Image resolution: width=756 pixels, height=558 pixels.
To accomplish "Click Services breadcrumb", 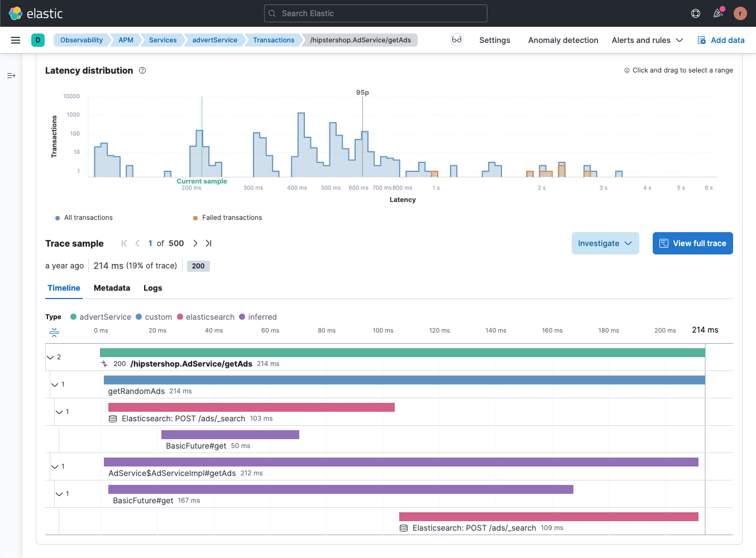I will (x=162, y=40).
